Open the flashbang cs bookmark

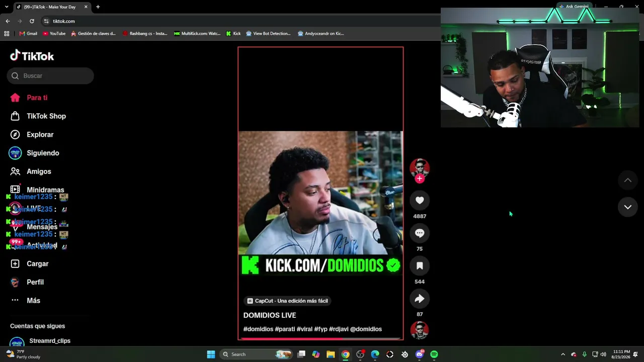tap(145, 34)
